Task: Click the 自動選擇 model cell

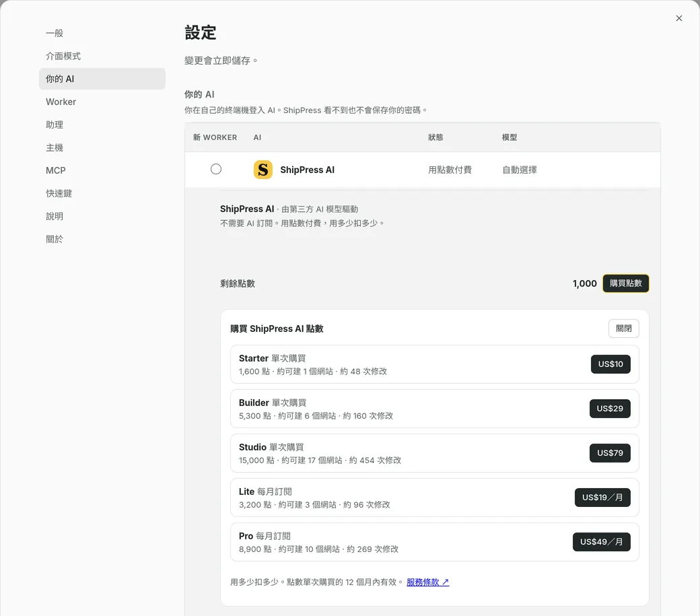Action: click(519, 170)
